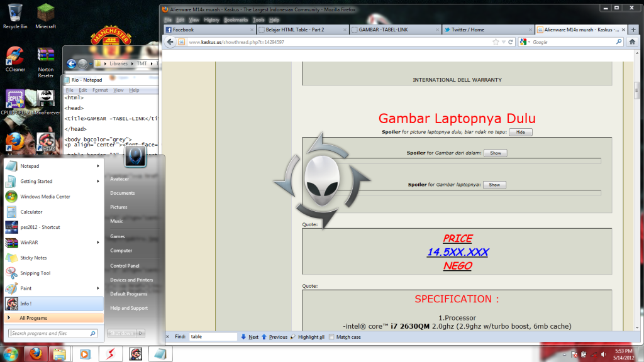Open the volume control in system tray
The width and height of the screenshot is (644, 362).
pos(603,354)
